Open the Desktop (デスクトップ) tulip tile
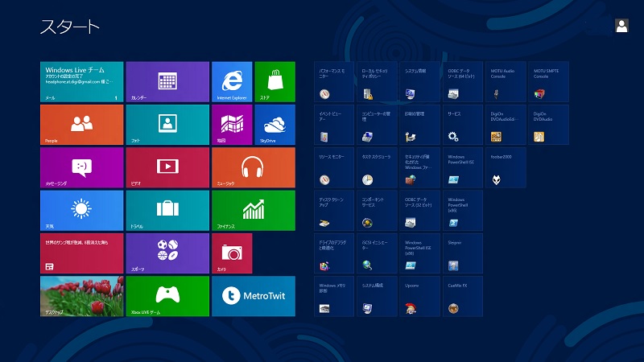Image resolution: width=644 pixels, height=362 pixels. (82, 296)
